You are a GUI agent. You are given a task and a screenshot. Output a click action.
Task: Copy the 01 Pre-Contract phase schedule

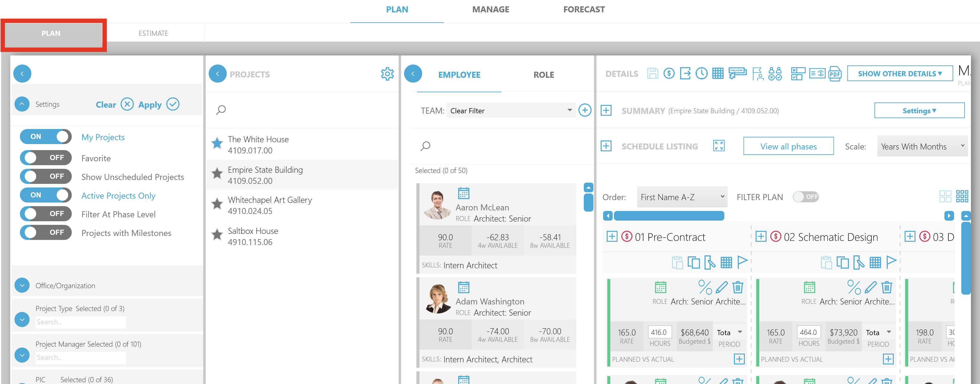click(x=694, y=262)
